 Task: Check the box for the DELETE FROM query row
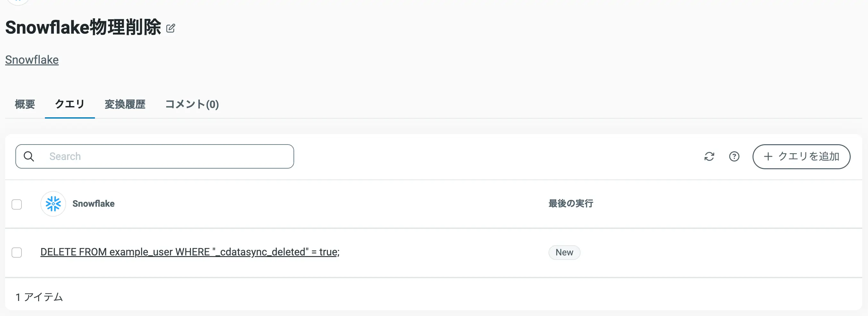(x=17, y=253)
